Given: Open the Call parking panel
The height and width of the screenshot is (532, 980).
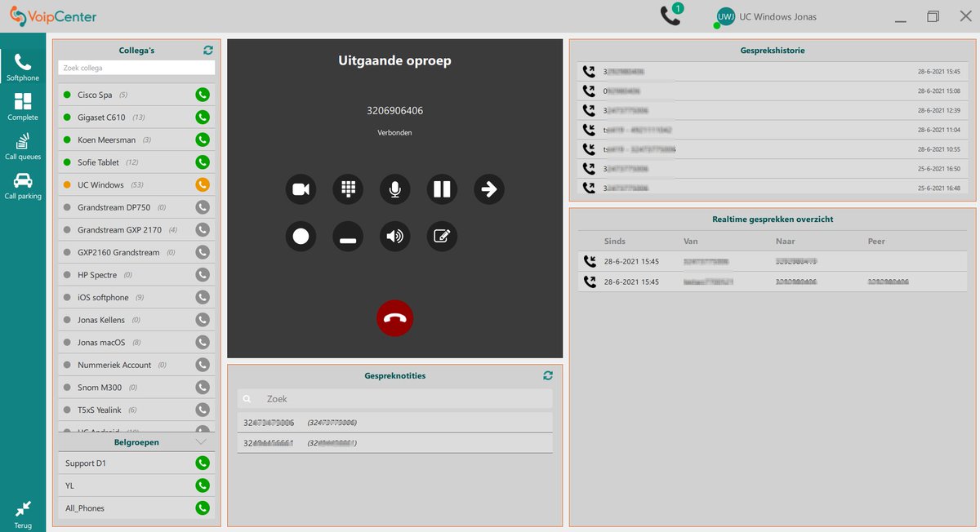Looking at the screenshot, I should pyautogui.click(x=23, y=186).
